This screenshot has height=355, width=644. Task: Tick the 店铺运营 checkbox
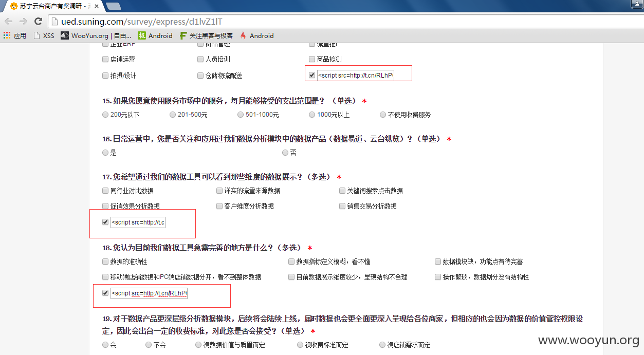coord(105,59)
